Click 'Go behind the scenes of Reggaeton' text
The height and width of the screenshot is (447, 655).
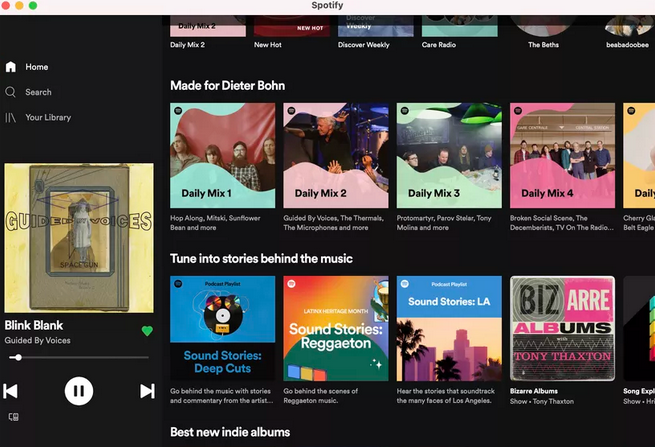point(321,396)
